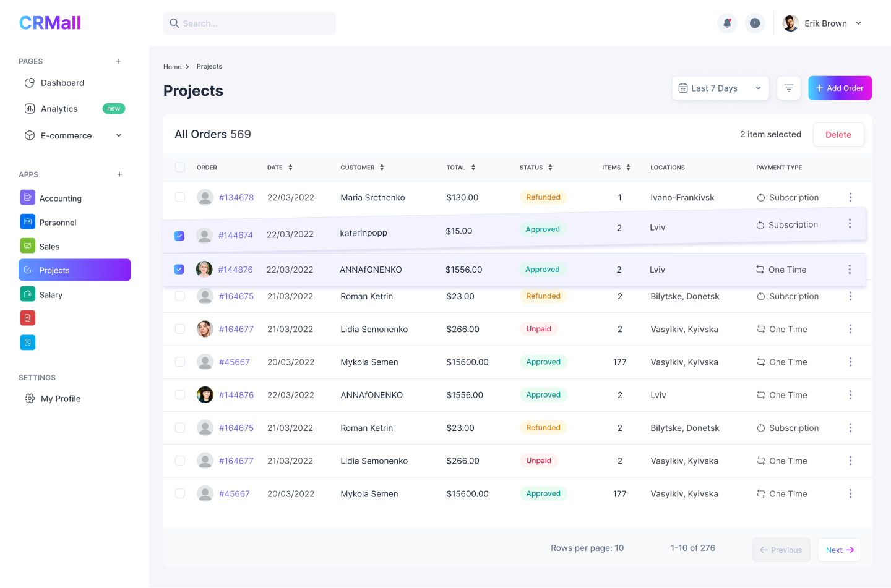Image resolution: width=891 pixels, height=588 pixels.
Task: Click the blue app icon above Settings
Action: pyautogui.click(x=28, y=343)
